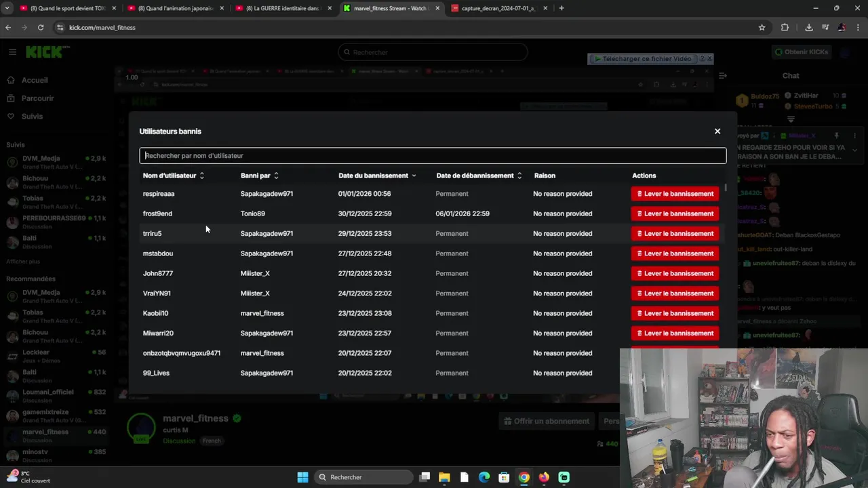The width and height of the screenshot is (868, 488).
Task: Switch to La GUERRE identitaire tab
Action: click(283, 8)
